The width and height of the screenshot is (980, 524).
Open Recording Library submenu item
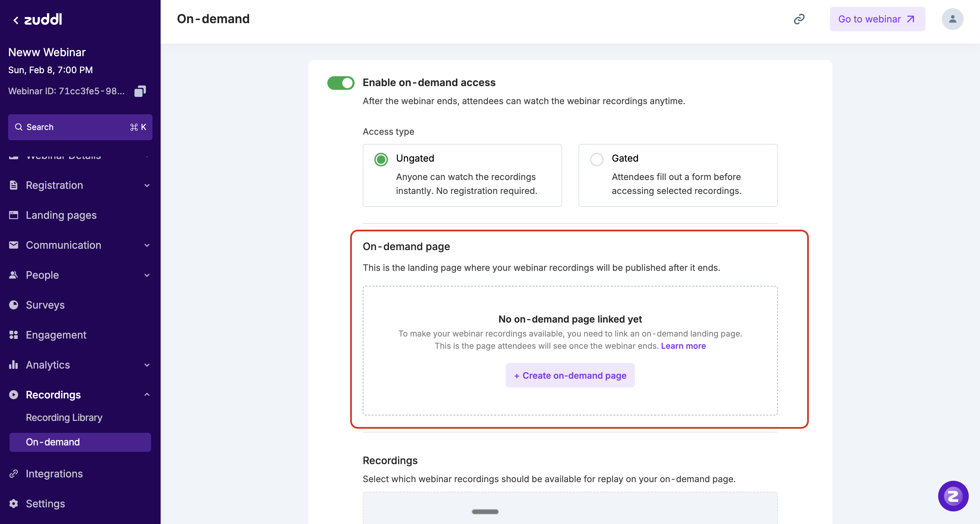pyautogui.click(x=64, y=417)
